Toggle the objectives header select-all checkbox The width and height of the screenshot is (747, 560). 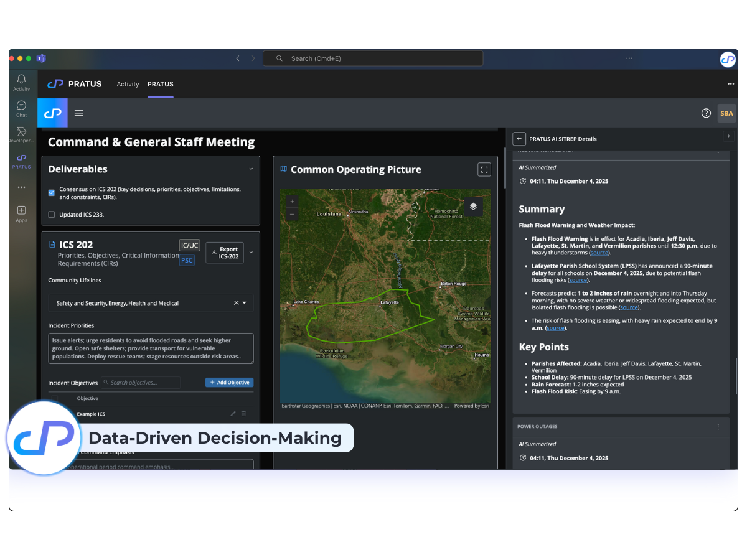tap(54, 399)
